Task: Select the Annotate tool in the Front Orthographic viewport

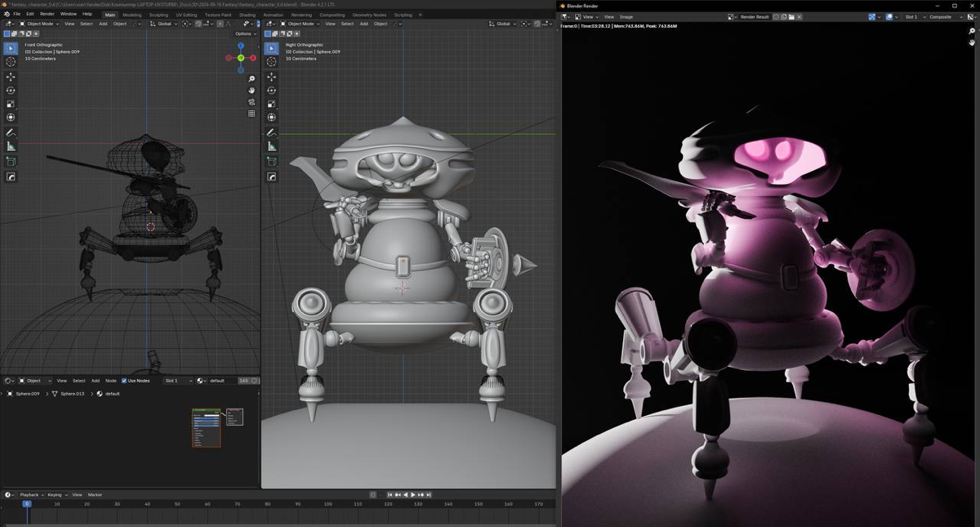Action: click(x=11, y=132)
